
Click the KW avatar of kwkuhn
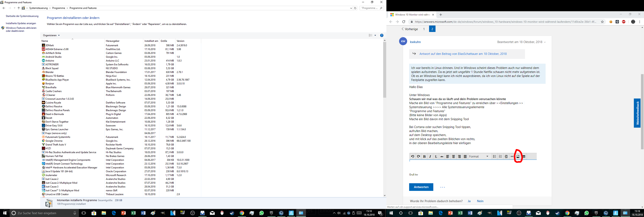[403, 41]
